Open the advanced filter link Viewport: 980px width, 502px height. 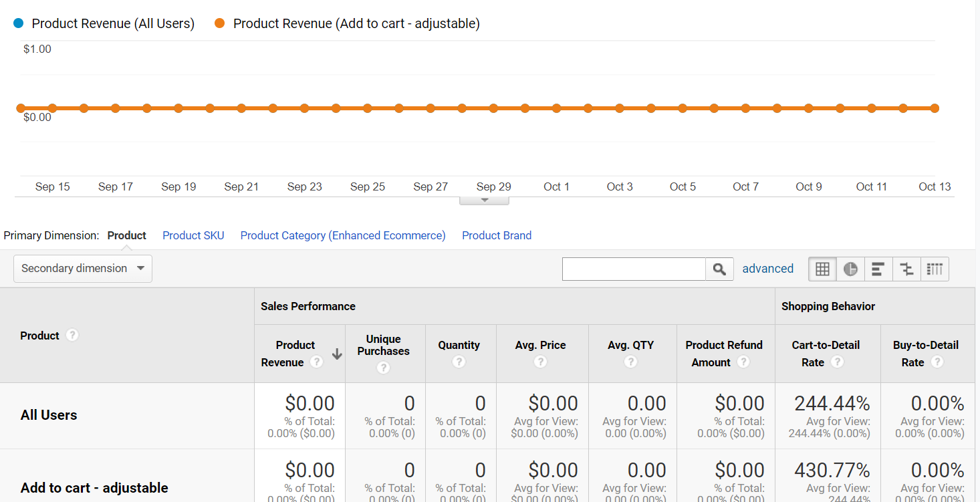[767, 269]
